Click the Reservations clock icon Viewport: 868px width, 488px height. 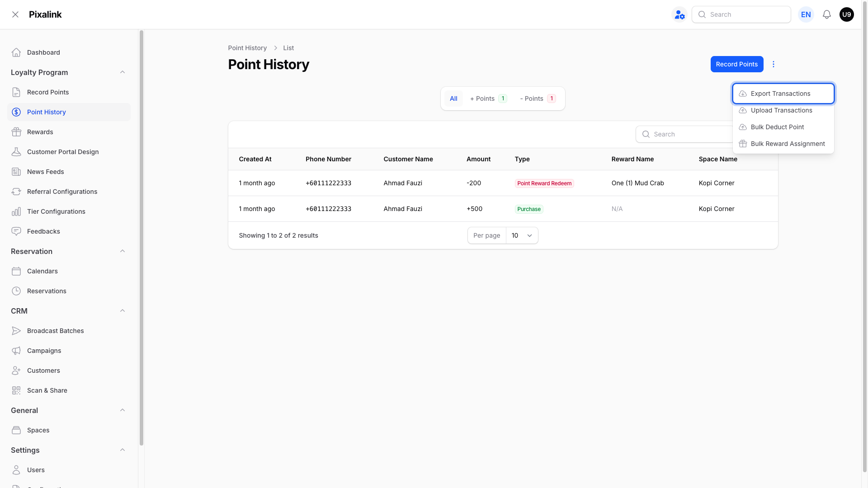[16, 291]
